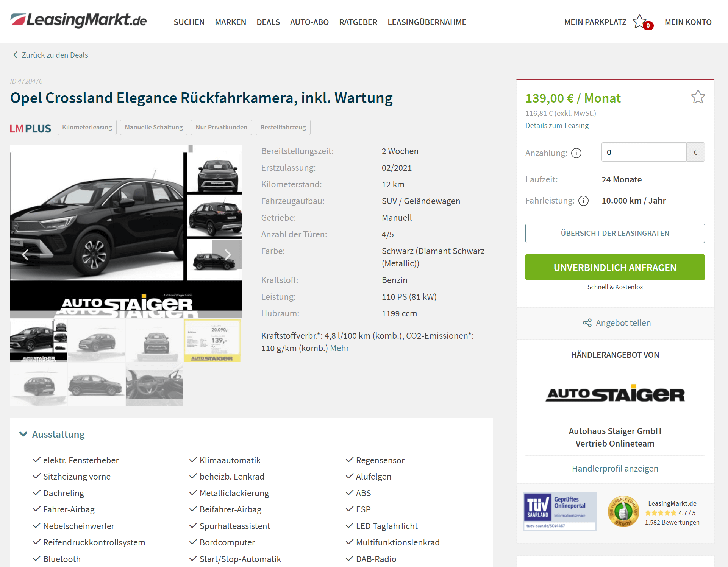Click the LM PLUS badge
The height and width of the screenshot is (567, 728).
[30, 128]
